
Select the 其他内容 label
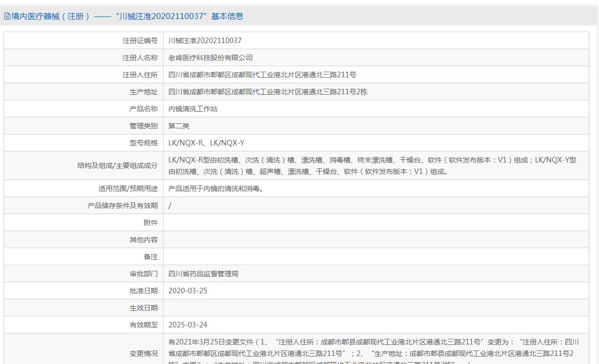[x=143, y=240]
